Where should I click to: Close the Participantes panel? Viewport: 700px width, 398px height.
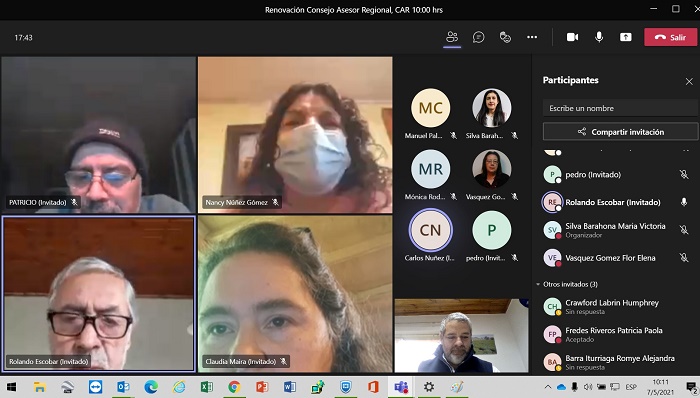(x=689, y=81)
